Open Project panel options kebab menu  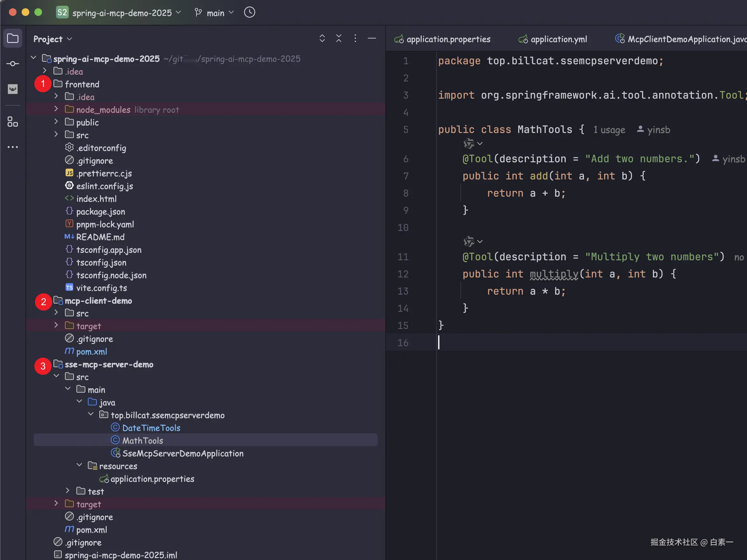355,38
